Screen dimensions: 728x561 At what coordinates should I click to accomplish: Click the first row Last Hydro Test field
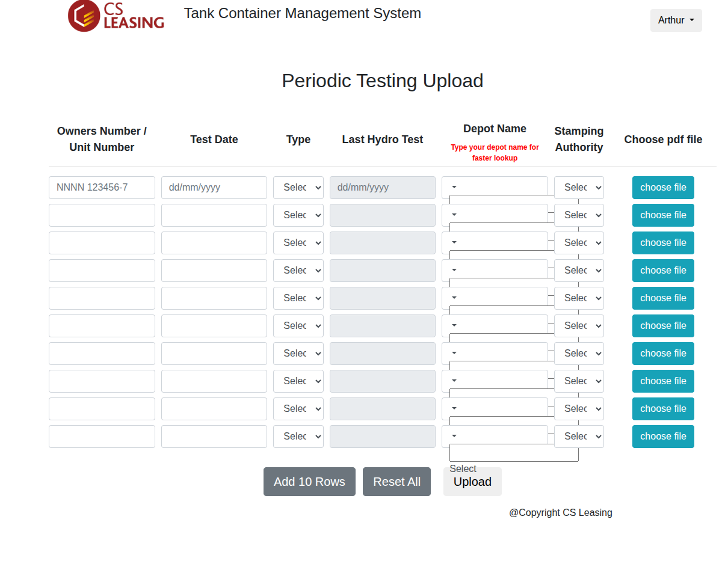(383, 188)
